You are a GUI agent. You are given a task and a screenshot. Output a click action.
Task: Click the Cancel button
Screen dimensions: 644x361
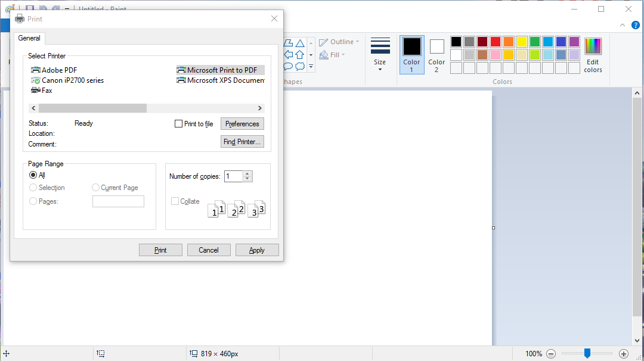pyautogui.click(x=209, y=250)
